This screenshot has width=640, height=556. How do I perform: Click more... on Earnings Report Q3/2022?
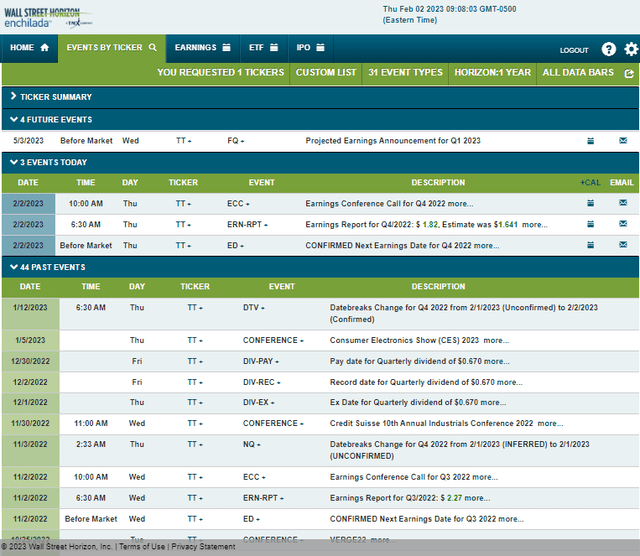coord(477,498)
